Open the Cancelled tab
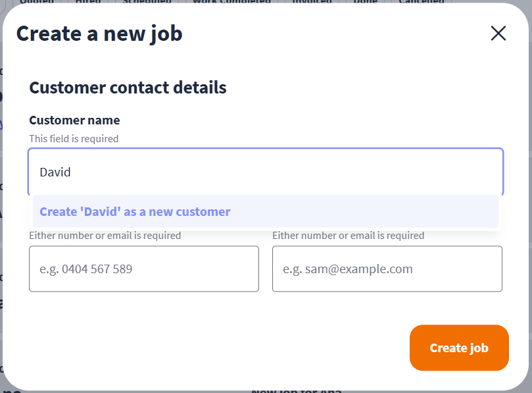Viewport: 532px width, 393px height. [x=421, y=2]
